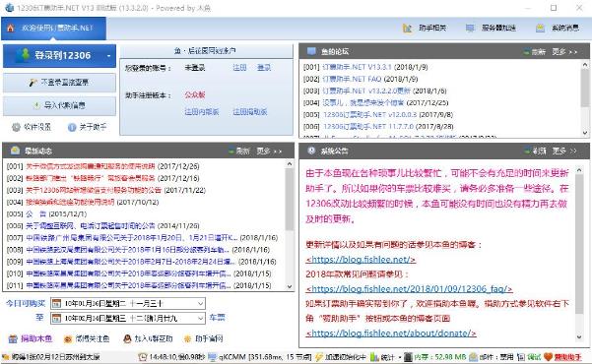Click the 车票 link beside date field
592x364 pixels.
click(217, 318)
